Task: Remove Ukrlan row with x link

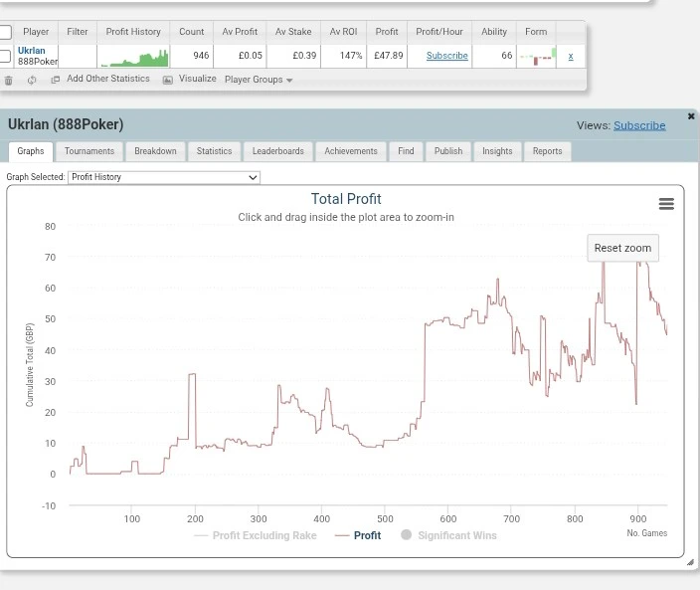Action: pos(570,57)
